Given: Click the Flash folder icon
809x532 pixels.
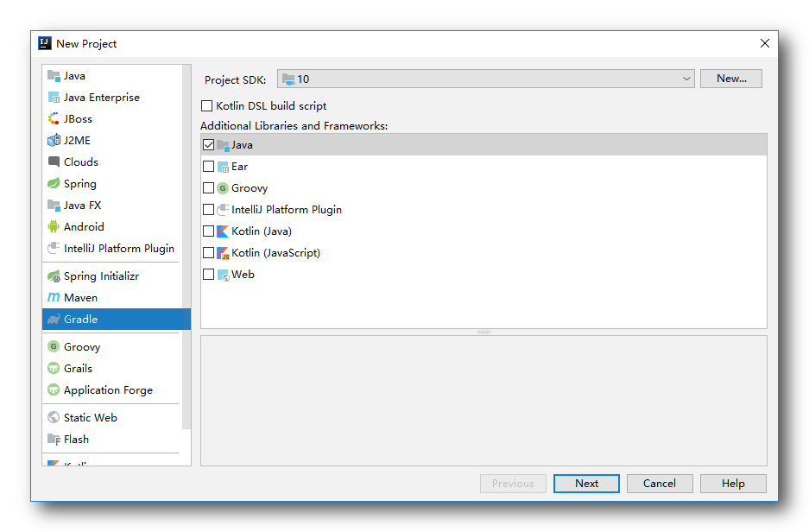Looking at the screenshot, I should 54,439.
